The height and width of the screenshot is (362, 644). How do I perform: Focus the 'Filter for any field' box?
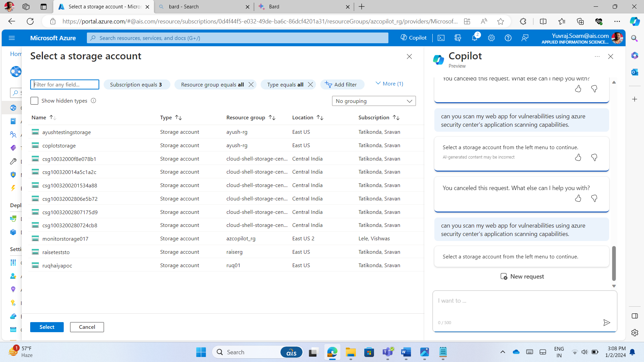(65, 84)
